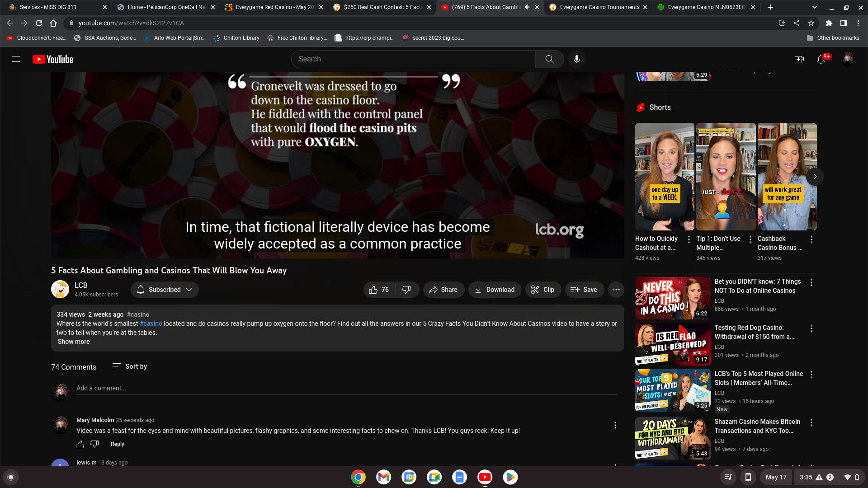Open options for Shazam Casino video
This screenshot has height=488, width=868.
point(811,422)
